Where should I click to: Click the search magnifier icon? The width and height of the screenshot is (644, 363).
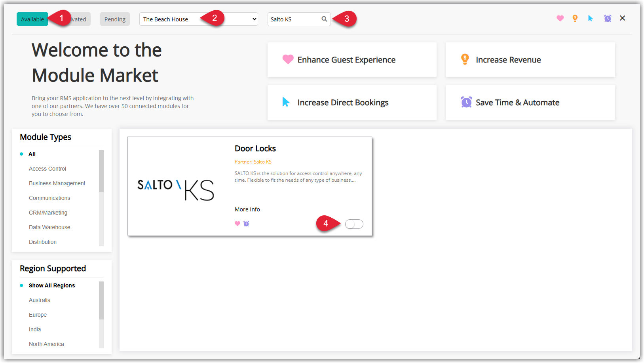[x=324, y=19]
